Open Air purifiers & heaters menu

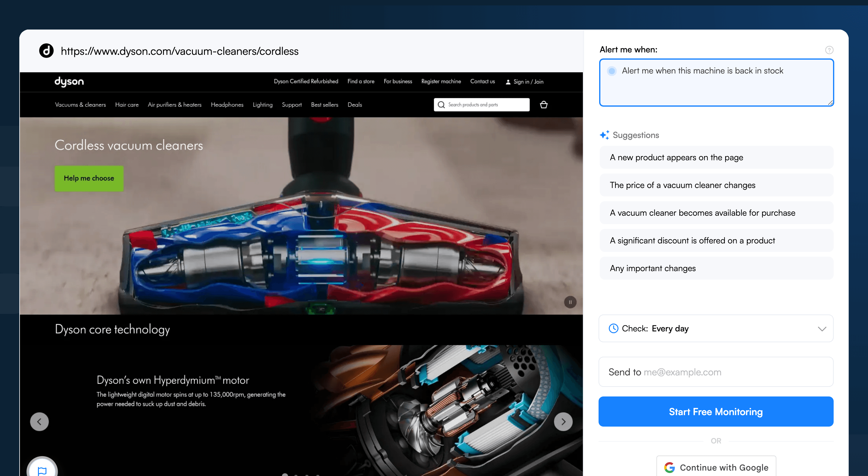click(175, 105)
